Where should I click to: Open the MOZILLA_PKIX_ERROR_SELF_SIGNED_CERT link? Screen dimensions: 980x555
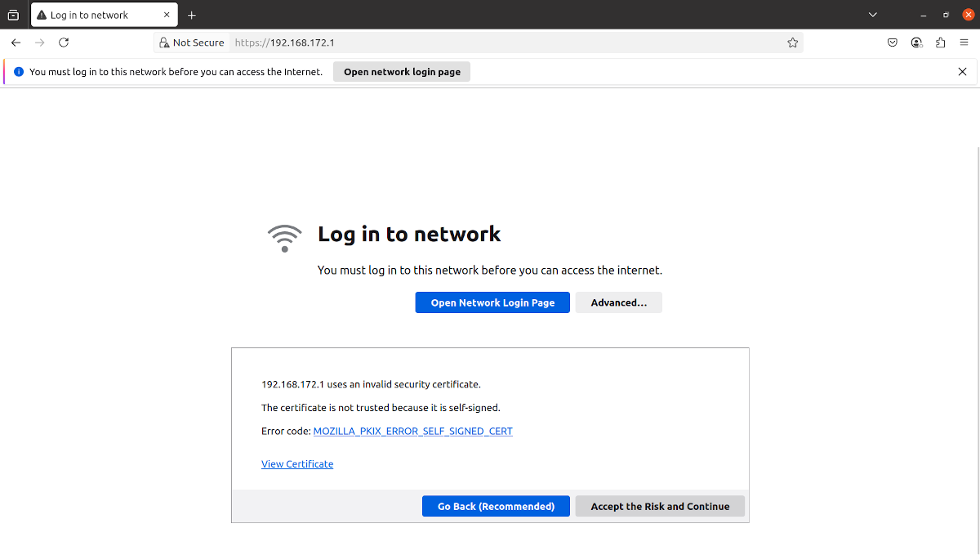pyautogui.click(x=412, y=431)
